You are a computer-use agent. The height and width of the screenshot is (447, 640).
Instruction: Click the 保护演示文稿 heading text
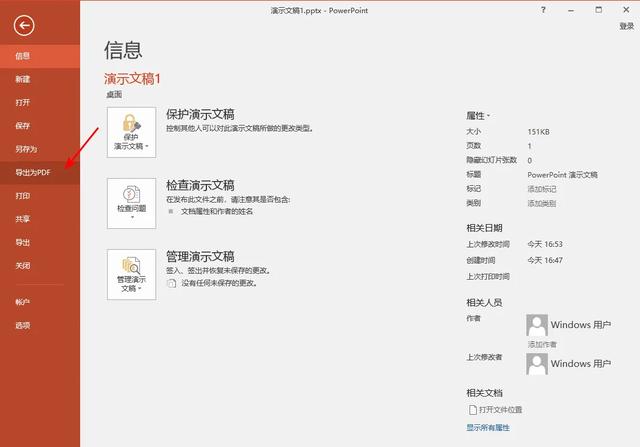click(x=200, y=114)
